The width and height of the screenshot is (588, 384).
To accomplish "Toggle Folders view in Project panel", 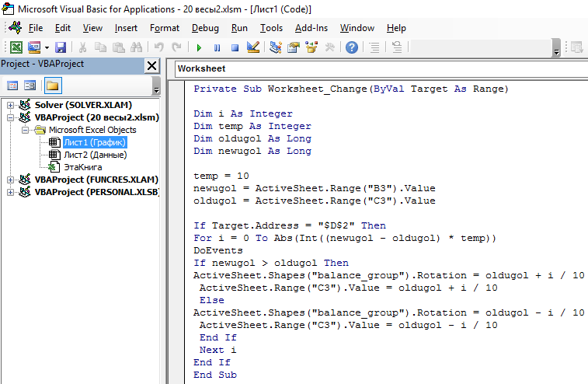I will 53,86.
